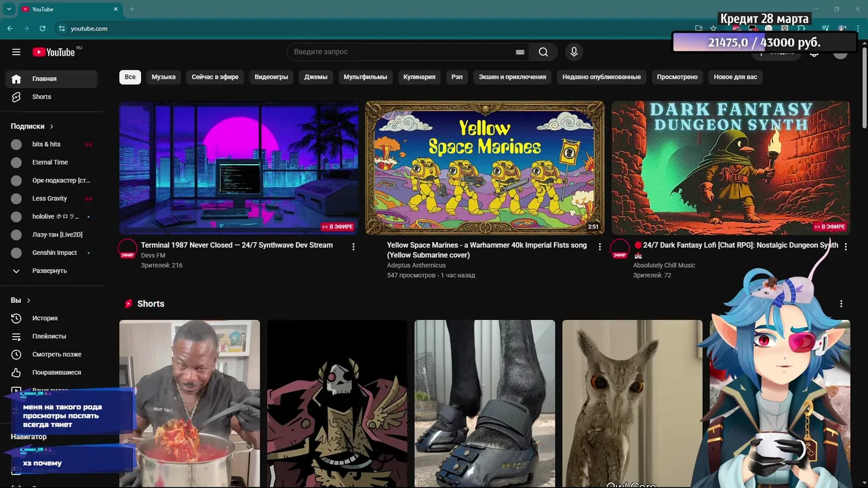The width and height of the screenshot is (868, 488).
Task: Select Экшен и приключения chip
Action: (513, 77)
